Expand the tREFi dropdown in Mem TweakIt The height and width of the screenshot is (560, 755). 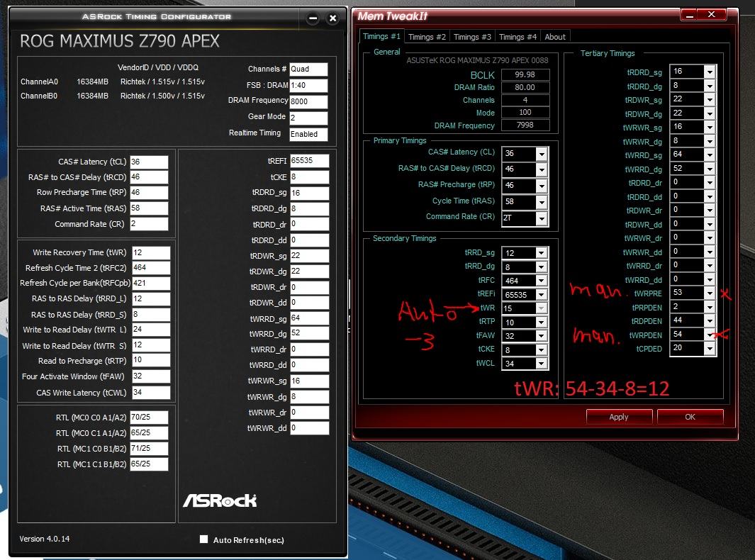point(541,295)
